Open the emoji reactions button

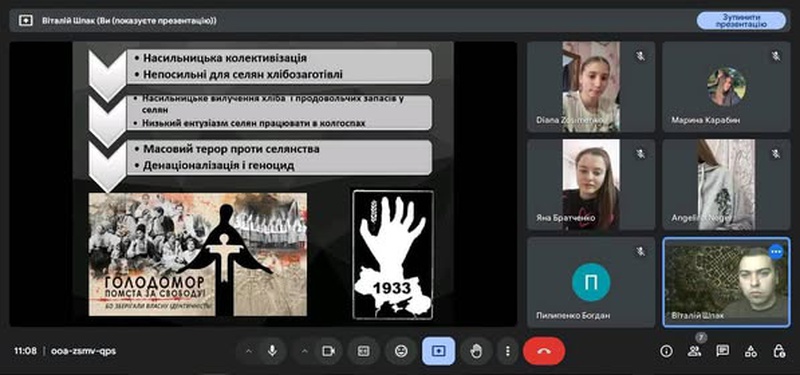402,351
